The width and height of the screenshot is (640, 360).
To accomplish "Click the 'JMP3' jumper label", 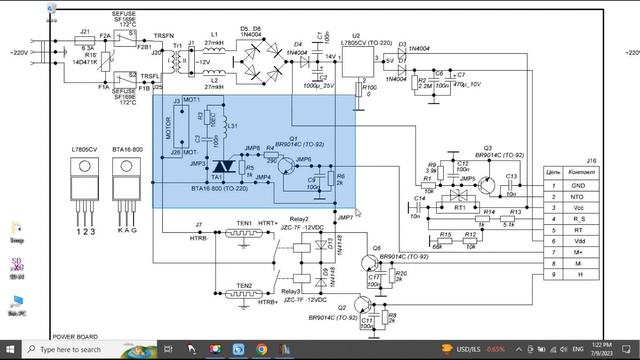I will [x=198, y=163].
